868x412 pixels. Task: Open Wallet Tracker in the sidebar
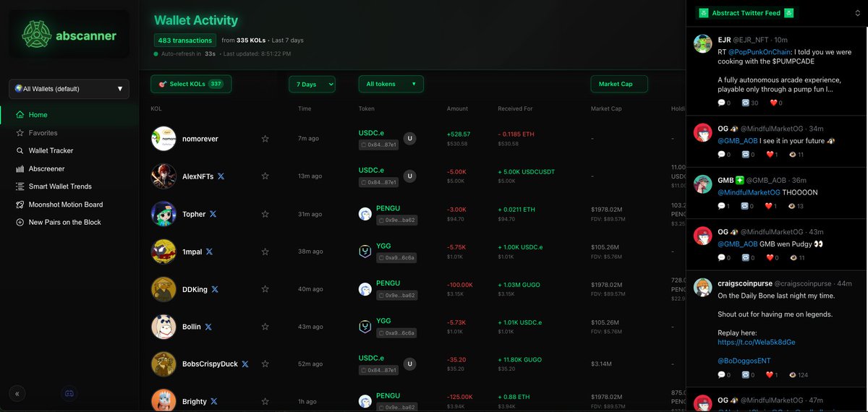pyautogui.click(x=69, y=150)
